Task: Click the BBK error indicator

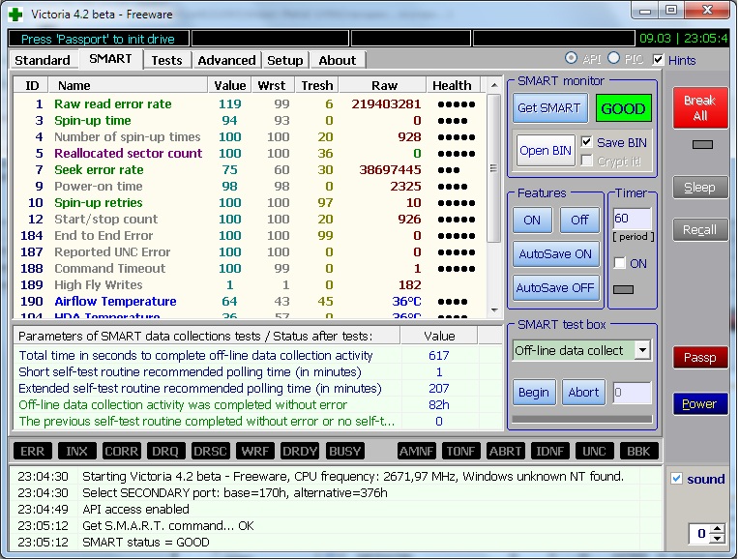Action: 639,452
